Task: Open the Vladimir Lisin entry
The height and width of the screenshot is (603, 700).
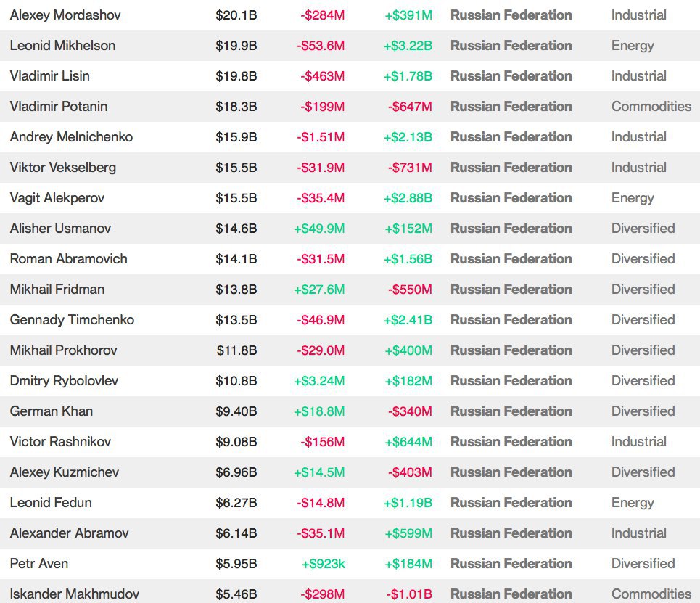Action: [49, 76]
